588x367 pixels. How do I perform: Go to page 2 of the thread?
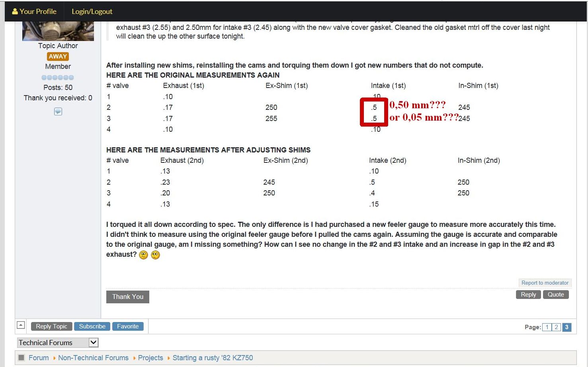tap(557, 327)
